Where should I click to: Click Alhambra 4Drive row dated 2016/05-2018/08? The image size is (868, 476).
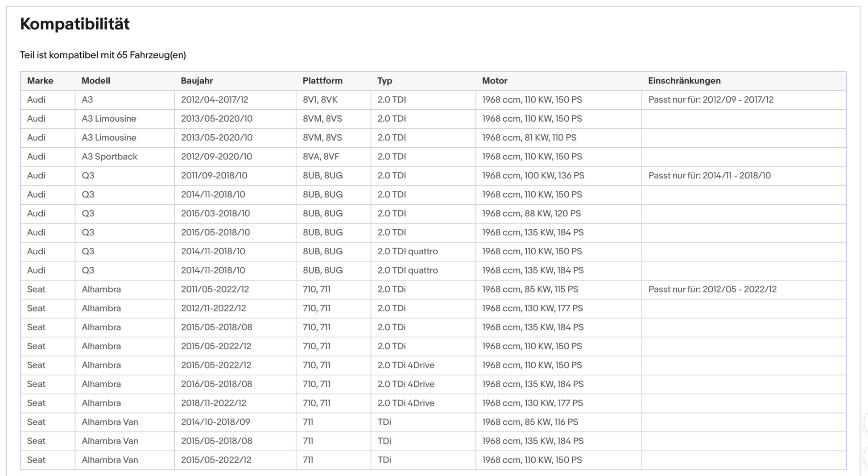(433, 384)
